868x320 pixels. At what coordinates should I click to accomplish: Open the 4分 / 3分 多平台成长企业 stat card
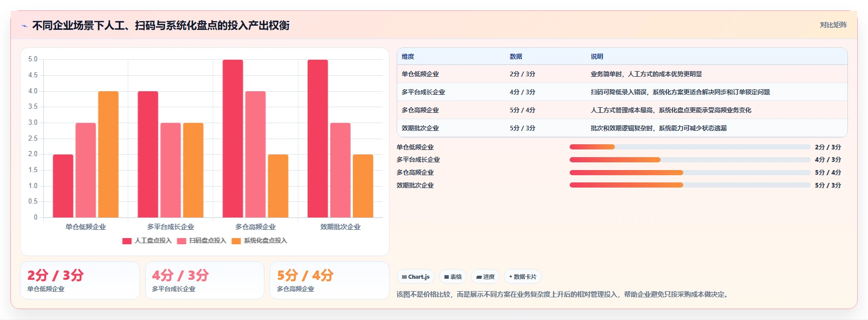click(x=205, y=280)
